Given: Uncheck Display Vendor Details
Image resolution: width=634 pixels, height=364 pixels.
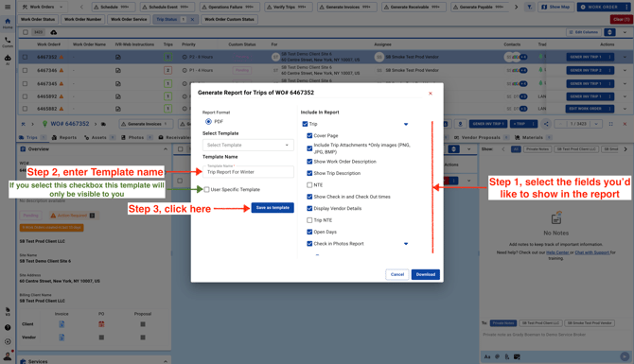Looking at the screenshot, I should (309, 208).
